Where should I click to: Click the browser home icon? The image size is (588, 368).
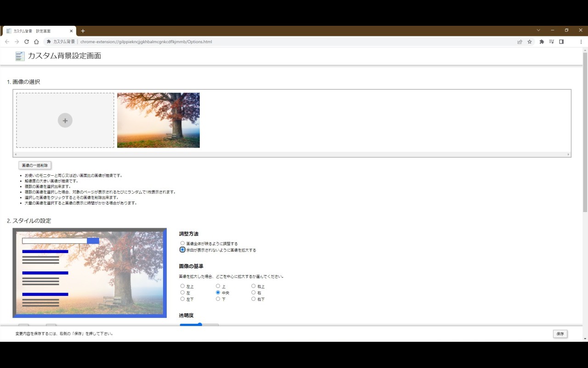(36, 41)
